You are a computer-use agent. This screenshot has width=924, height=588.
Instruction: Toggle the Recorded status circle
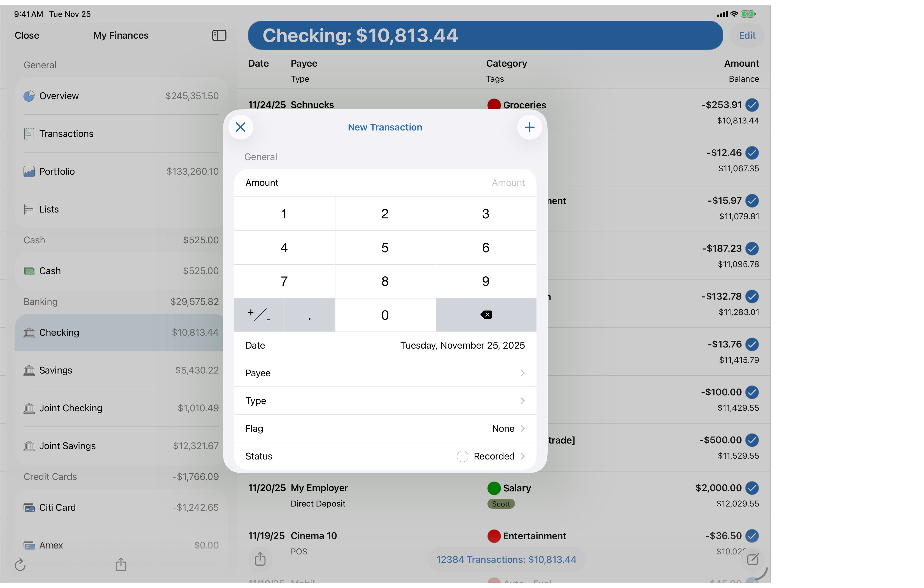462,456
